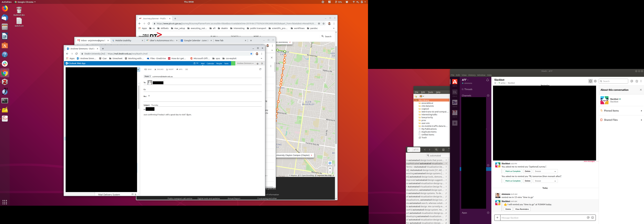This screenshot has width=644, height=224.
Task: Discard the email draft
Action: (x=159, y=69)
